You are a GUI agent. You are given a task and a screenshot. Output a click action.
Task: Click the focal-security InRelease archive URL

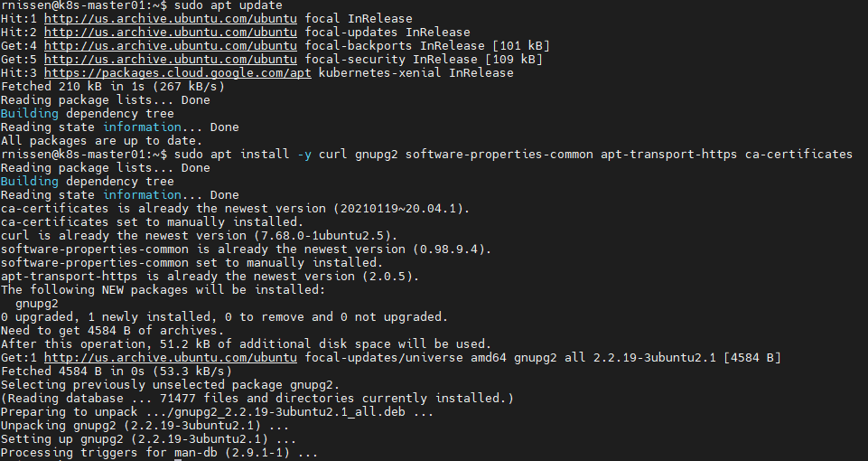(x=171, y=60)
